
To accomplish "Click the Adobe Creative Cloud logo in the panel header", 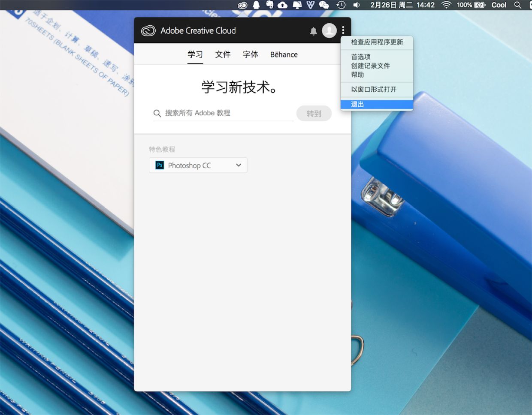I will 148,31.
